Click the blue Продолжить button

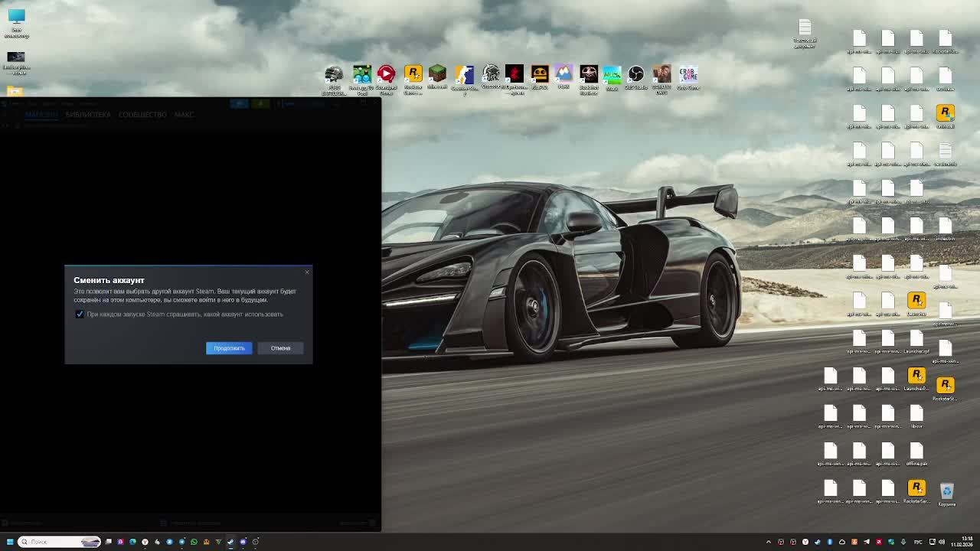click(x=228, y=348)
